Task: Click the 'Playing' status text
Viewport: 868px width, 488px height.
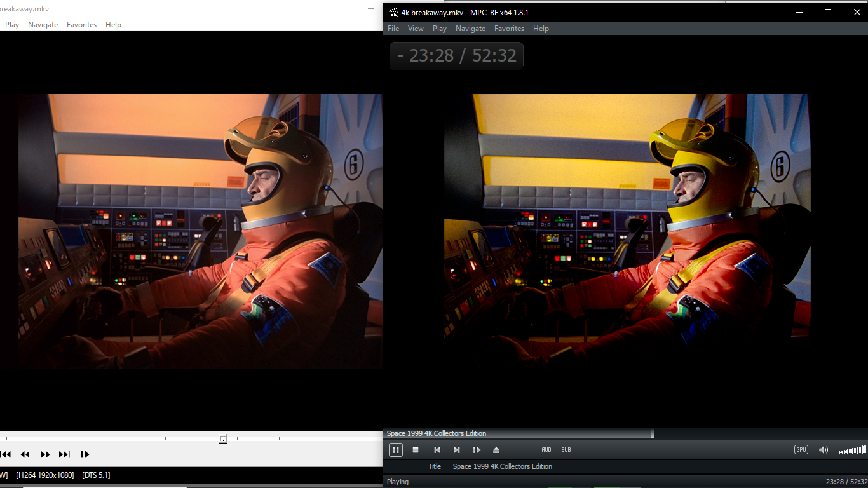Action: [x=398, y=482]
